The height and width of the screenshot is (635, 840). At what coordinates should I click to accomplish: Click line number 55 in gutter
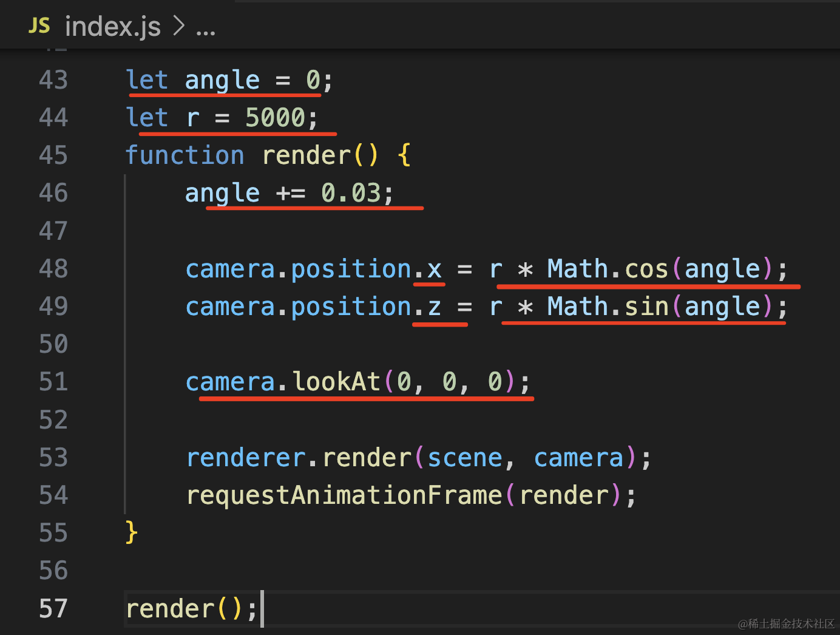coord(53,533)
